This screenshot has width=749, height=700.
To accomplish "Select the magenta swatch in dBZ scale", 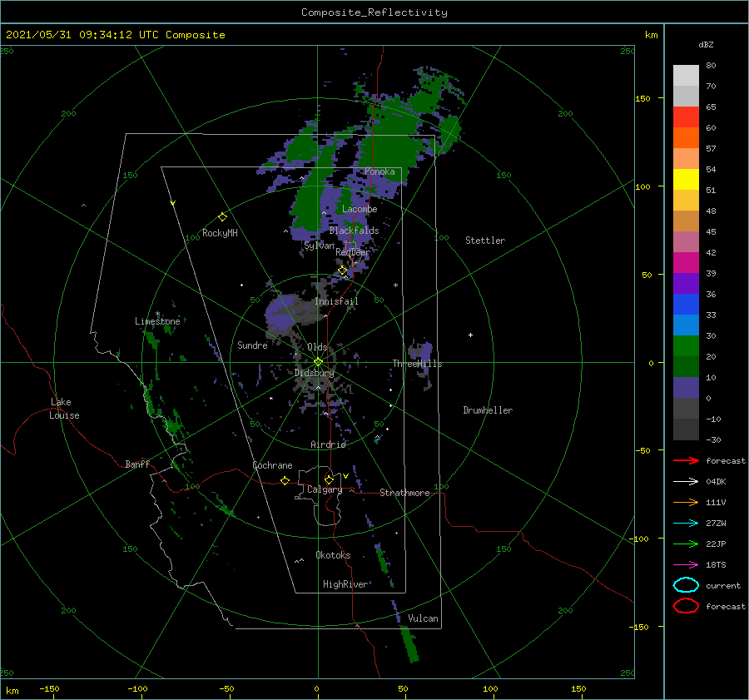I will 686,263.
